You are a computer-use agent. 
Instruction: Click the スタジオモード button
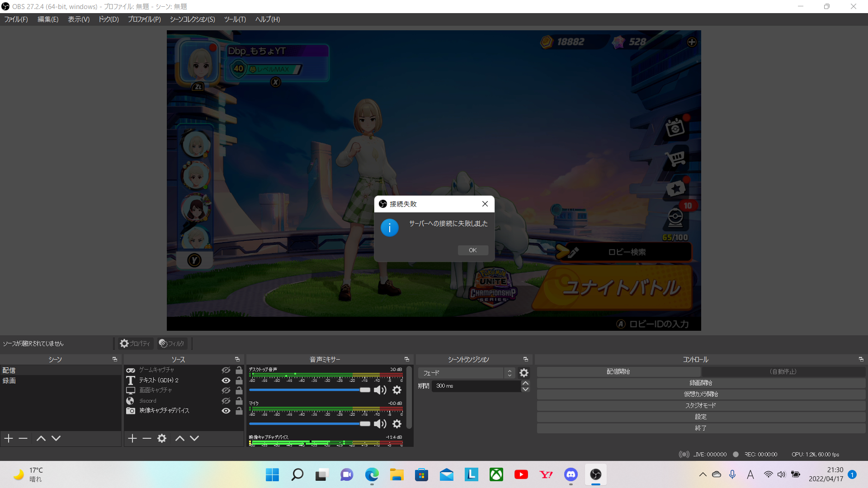tap(701, 405)
